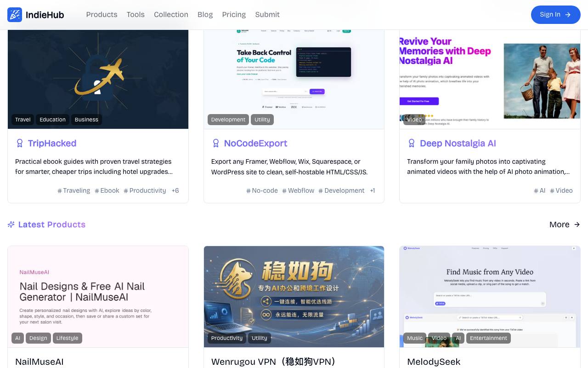This screenshot has width=588, height=368.
Task: Click the +6 more tags indicator
Action: point(175,190)
